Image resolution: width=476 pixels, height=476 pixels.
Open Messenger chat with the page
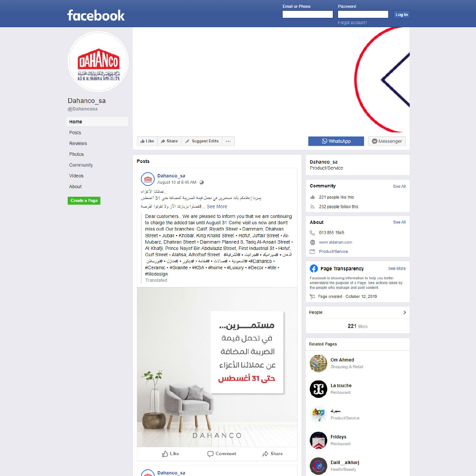click(x=387, y=141)
